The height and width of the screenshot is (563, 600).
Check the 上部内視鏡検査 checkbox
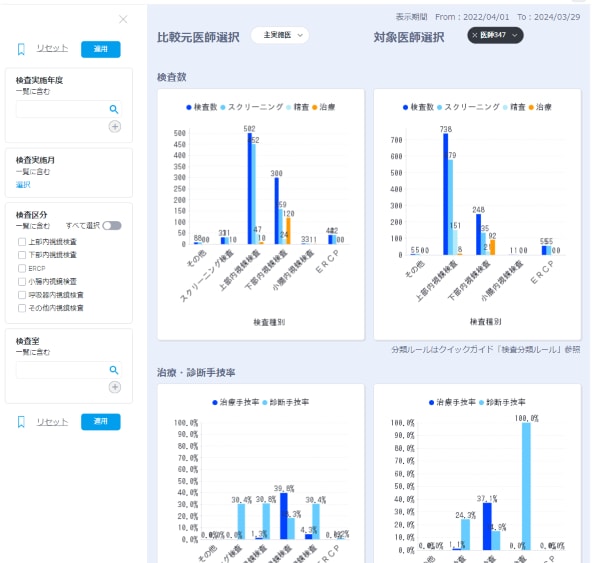pyautogui.click(x=22, y=242)
